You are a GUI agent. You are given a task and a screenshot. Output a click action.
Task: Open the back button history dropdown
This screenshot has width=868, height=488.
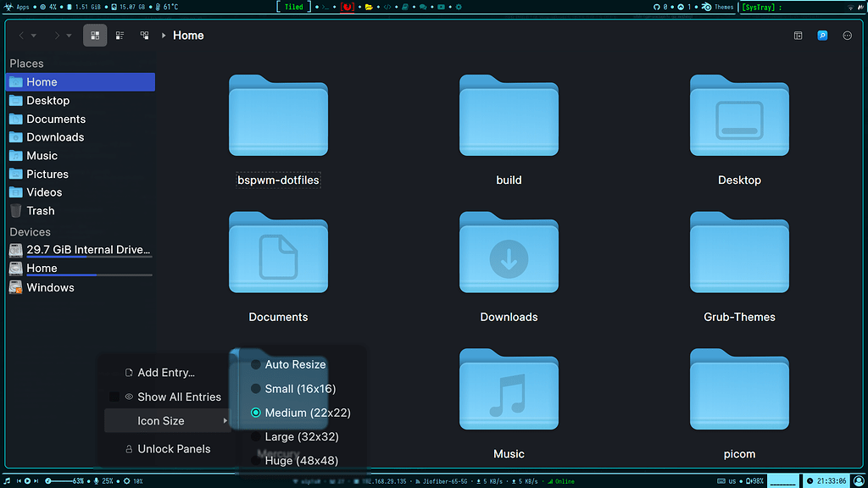click(32, 36)
